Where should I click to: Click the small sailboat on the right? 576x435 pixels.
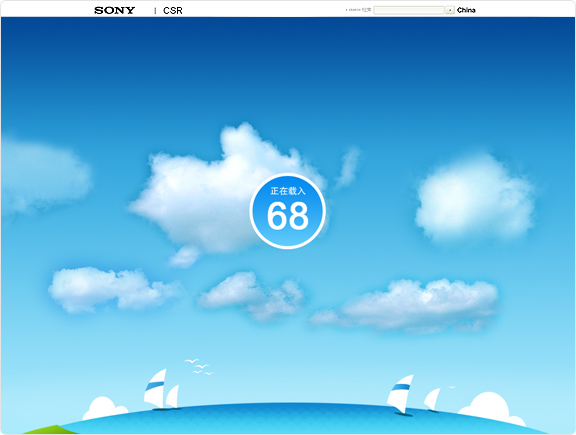(433, 400)
